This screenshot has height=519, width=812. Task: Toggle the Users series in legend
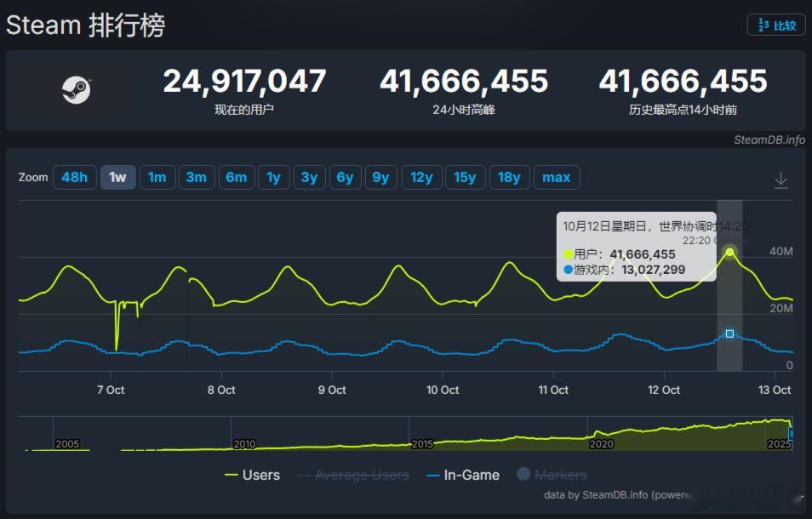coord(253,475)
